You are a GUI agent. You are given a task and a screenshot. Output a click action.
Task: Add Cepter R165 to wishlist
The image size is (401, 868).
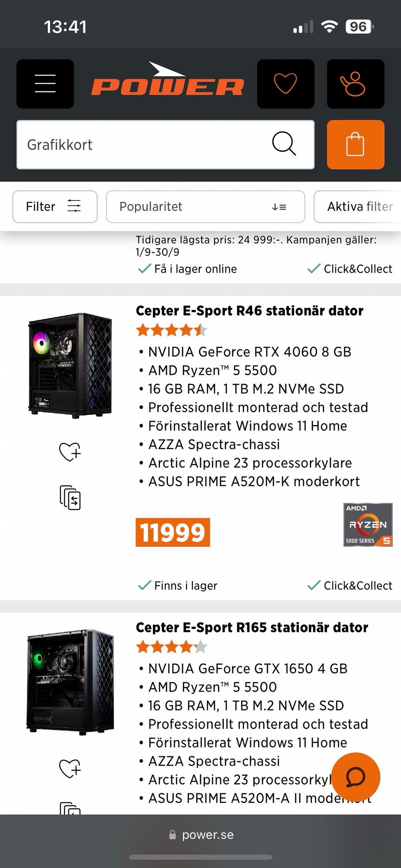click(x=70, y=768)
